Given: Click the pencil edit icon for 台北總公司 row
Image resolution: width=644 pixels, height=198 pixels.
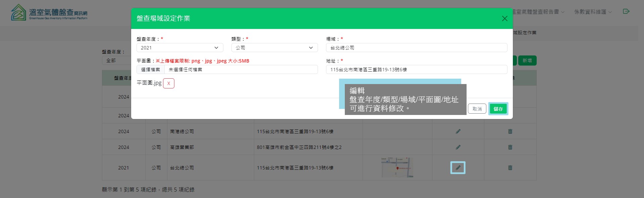Looking at the screenshot, I should (458, 168).
